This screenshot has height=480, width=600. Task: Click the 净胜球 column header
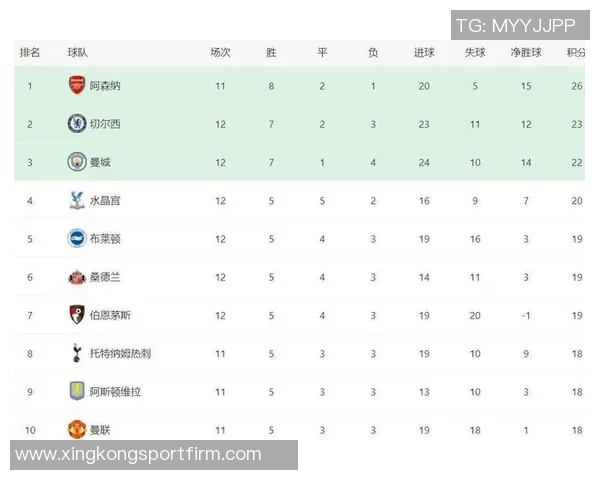point(526,53)
